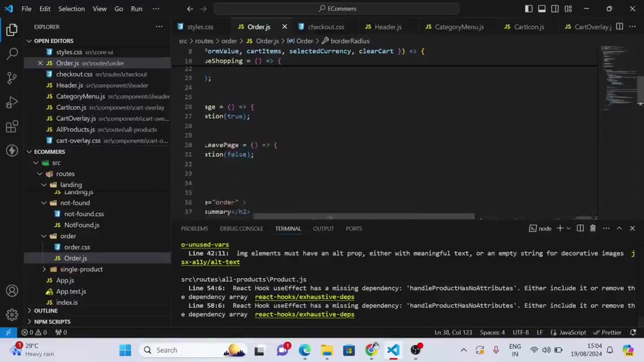The height and width of the screenshot is (362, 644).
Task: Kill the terminal with trash icon
Action: [593, 228]
